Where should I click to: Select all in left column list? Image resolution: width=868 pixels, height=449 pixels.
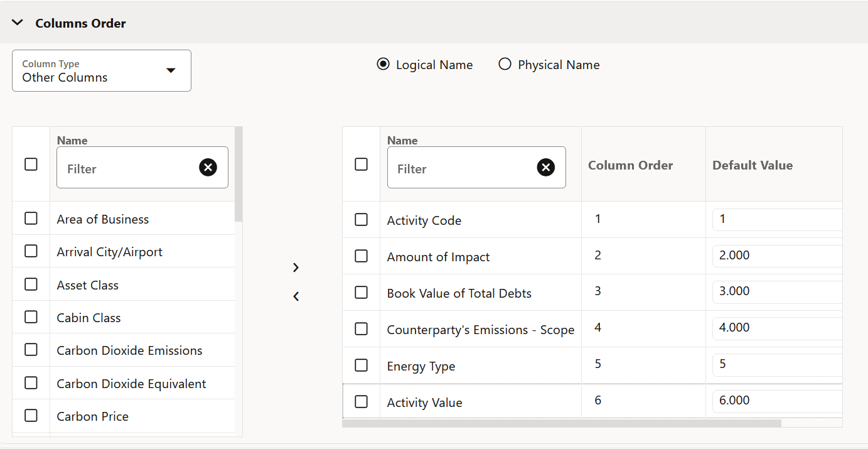tap(31, 165)
